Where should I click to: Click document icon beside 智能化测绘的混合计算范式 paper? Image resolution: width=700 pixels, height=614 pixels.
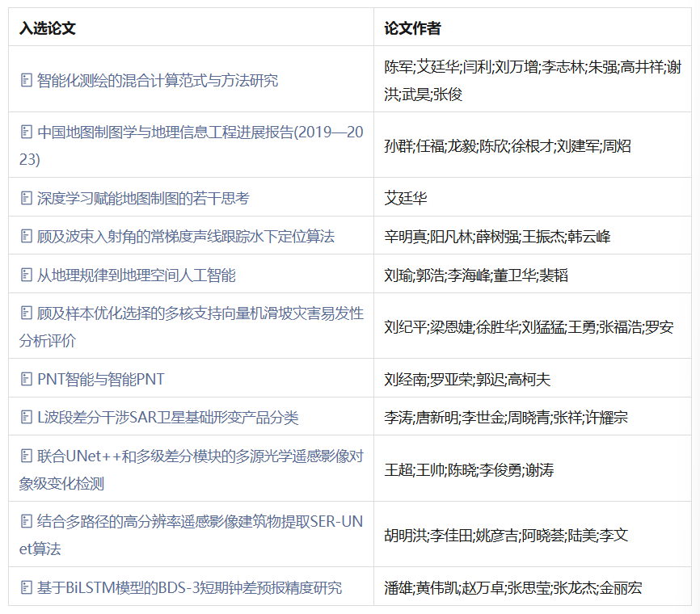[26, 81]
